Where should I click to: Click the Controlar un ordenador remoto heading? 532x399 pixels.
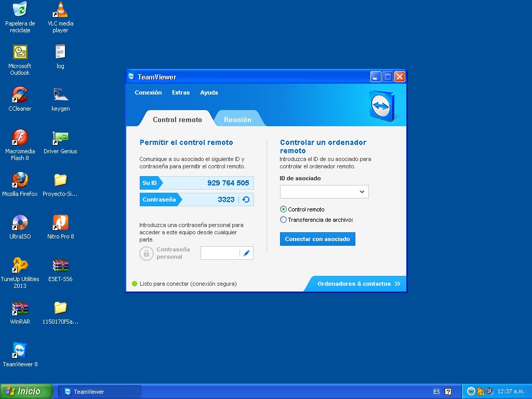pyautogui.click(x=323, y=147)
